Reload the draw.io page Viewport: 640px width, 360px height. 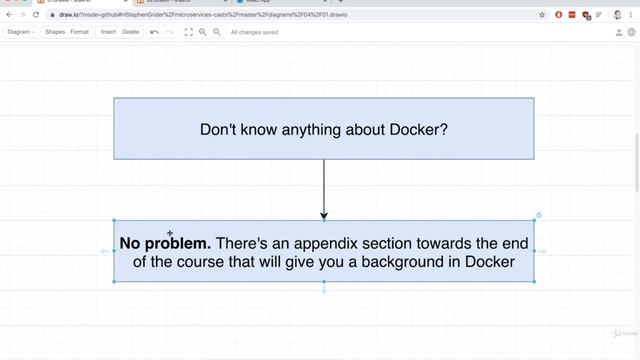36,15
